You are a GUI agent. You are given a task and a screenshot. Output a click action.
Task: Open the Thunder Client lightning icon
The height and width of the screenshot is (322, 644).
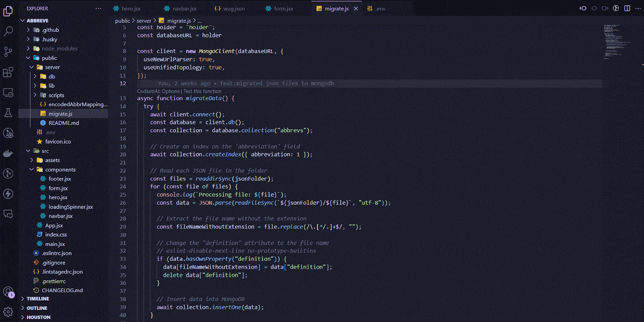[8, 194]
